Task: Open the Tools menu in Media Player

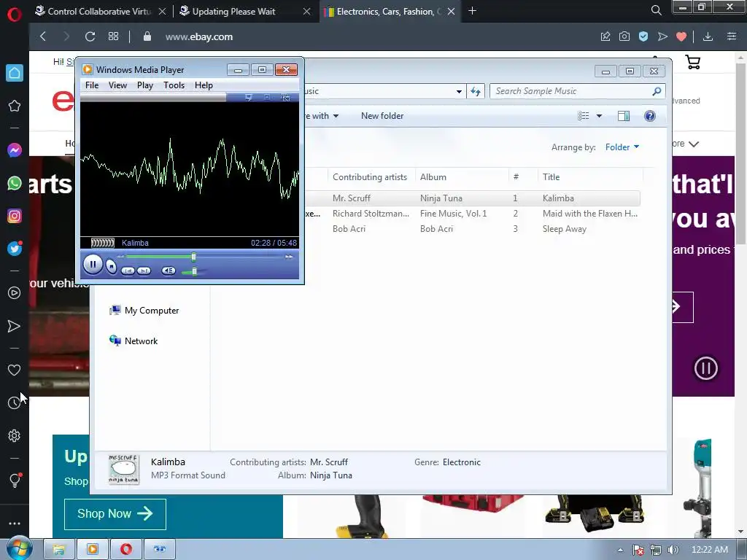Action: [x=174, y=85]
